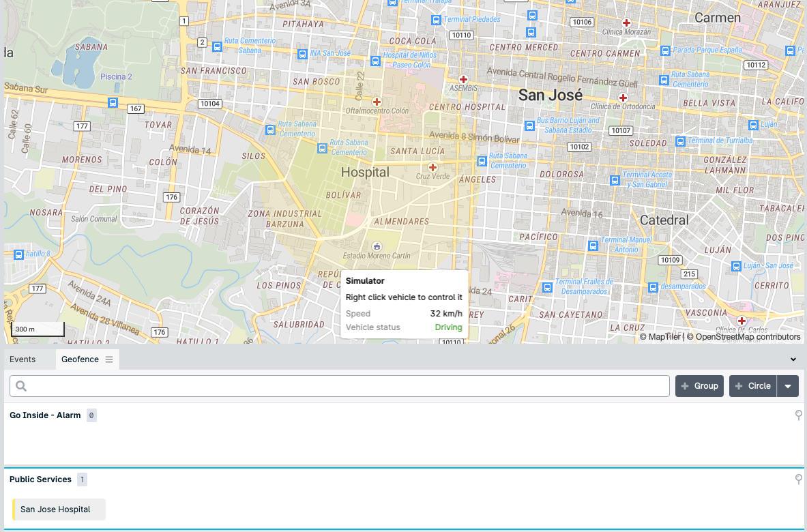
Task: Toggle visibility of the San Jose Hospital geofence
Action: (x=58, y=509)
